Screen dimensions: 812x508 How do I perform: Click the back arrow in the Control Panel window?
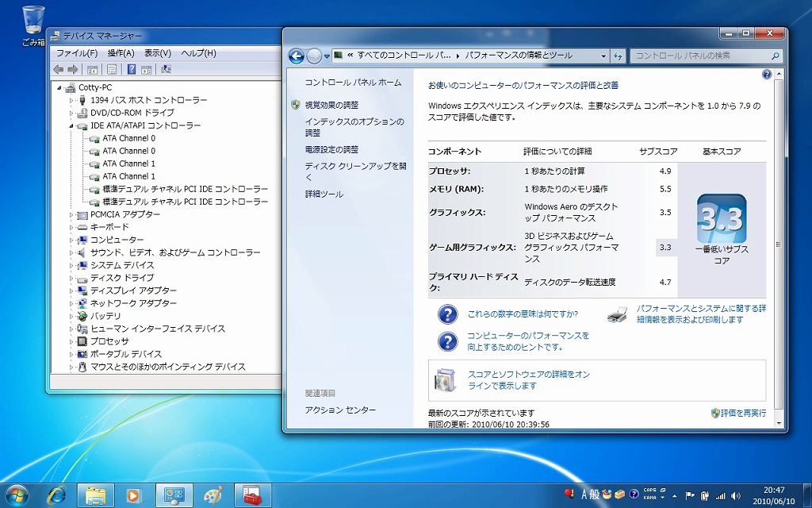(297, 56)
